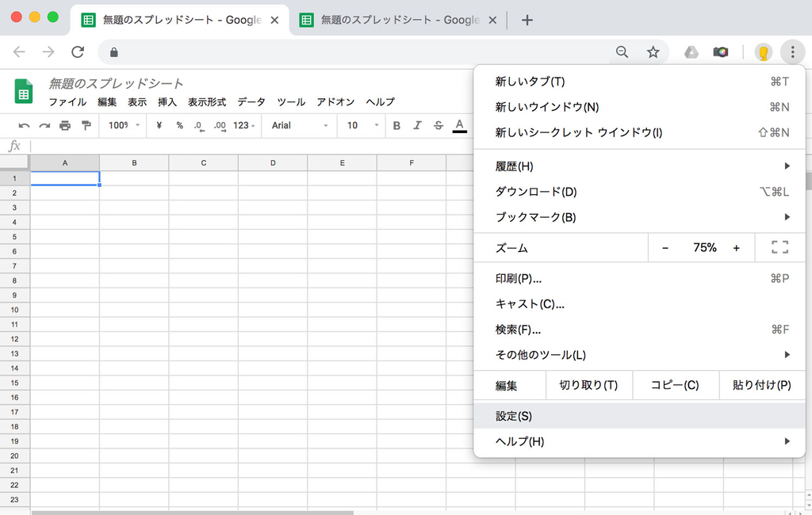Reload the page

tap(78, 51)
